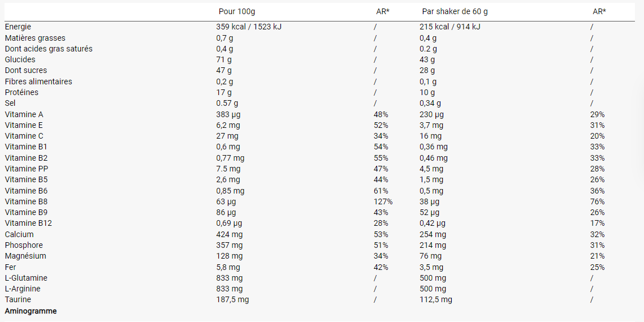Click the Vitamine B8 127% value
The height and width of the screenshot is (322, 644).
[x=383, y=201]
